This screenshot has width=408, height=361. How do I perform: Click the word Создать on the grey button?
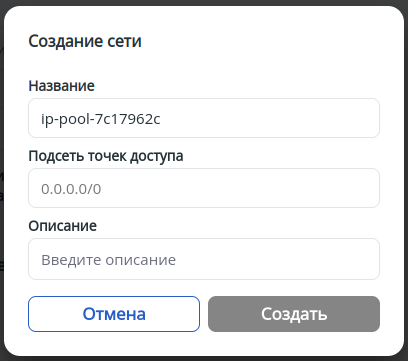tap(294, 314)
